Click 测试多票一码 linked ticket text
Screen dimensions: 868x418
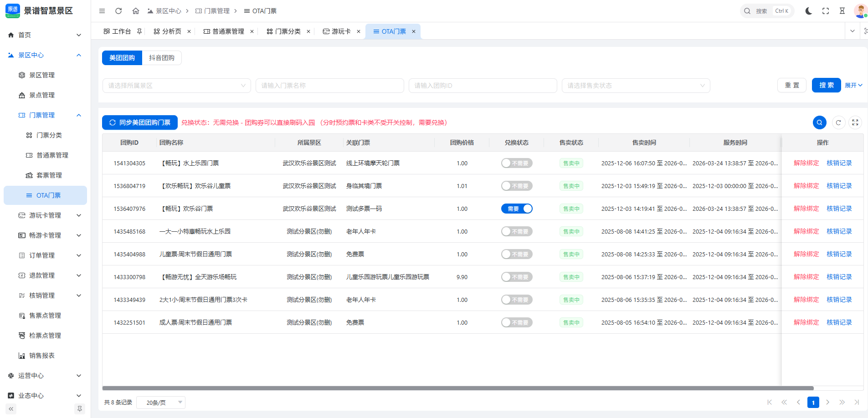pyautogui.click(x=364, y=209)
